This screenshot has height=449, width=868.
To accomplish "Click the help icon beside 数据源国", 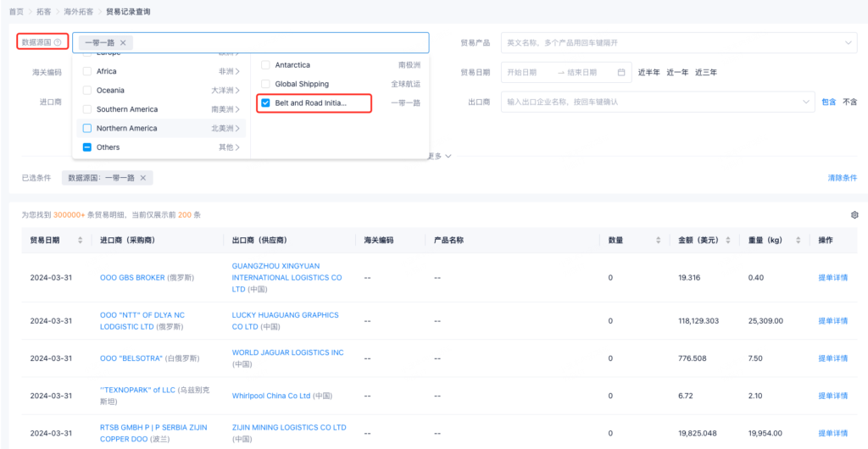I will 58,42.
